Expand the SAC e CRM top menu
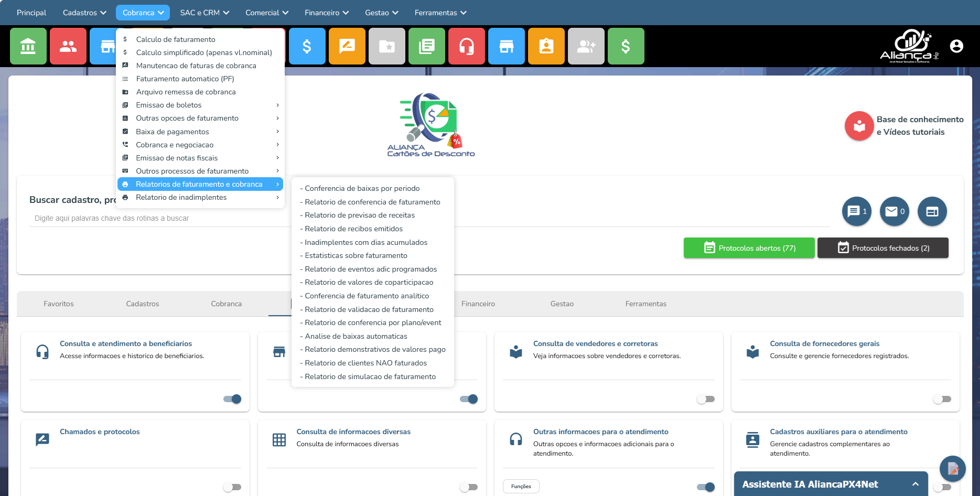Viewport: 980px width, 496px height. 204,13
